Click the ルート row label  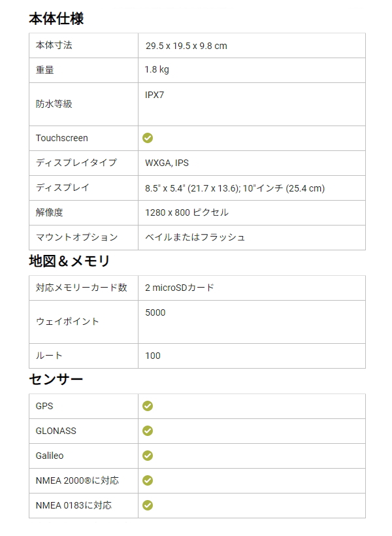(49, 356)
